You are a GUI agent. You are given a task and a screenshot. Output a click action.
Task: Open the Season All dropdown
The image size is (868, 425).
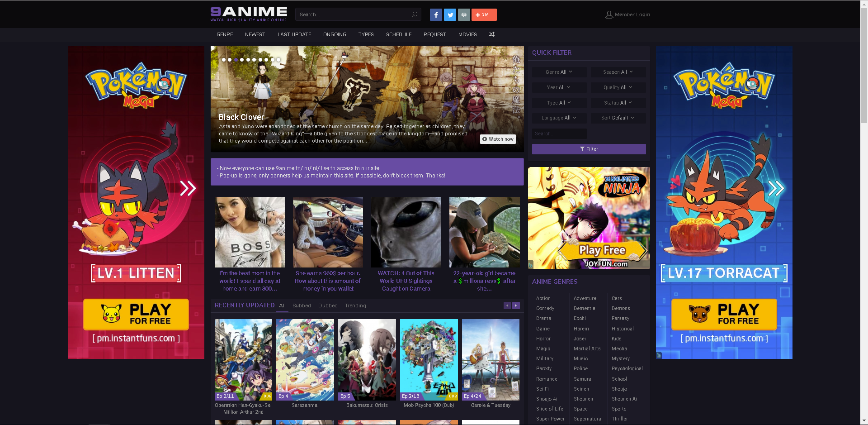pos(618,72)
